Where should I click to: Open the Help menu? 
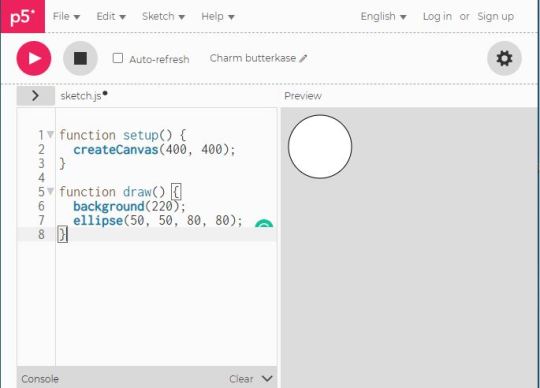click(x=218, y=16)
